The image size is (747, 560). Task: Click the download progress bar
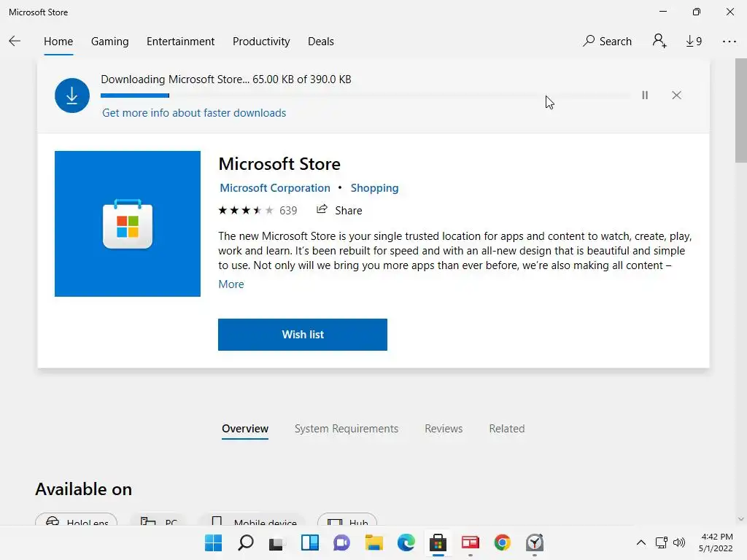click(x=365, y=96)
